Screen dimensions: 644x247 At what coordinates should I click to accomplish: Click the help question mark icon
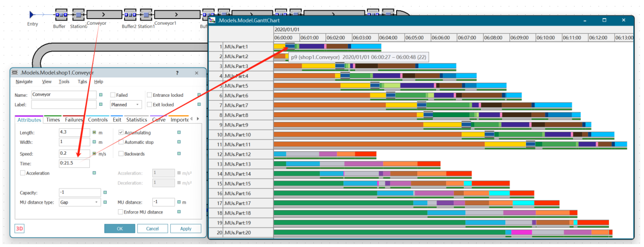(x=177, y=73)
